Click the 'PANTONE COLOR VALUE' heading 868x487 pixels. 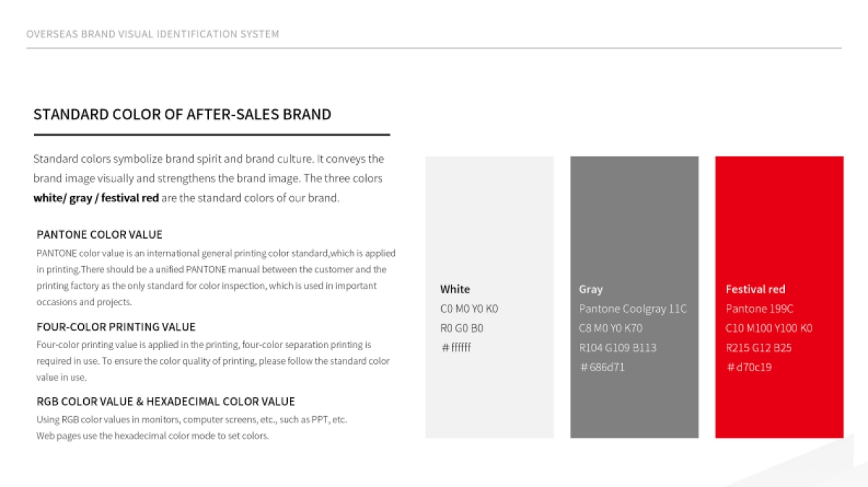(100, 234)
